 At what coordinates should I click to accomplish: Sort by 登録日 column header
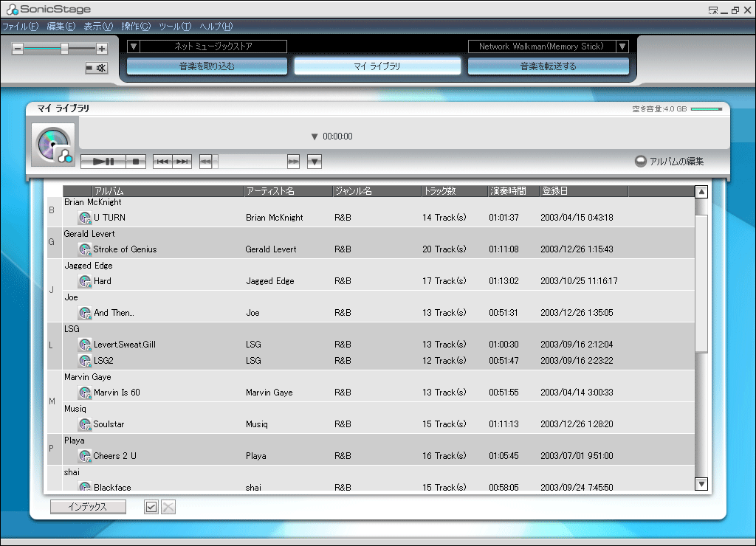point(584,191)
